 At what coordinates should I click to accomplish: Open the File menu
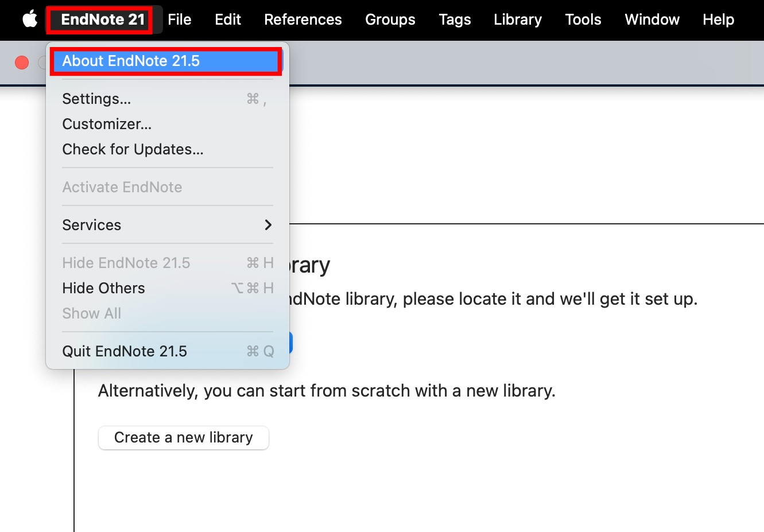(179, 20)
